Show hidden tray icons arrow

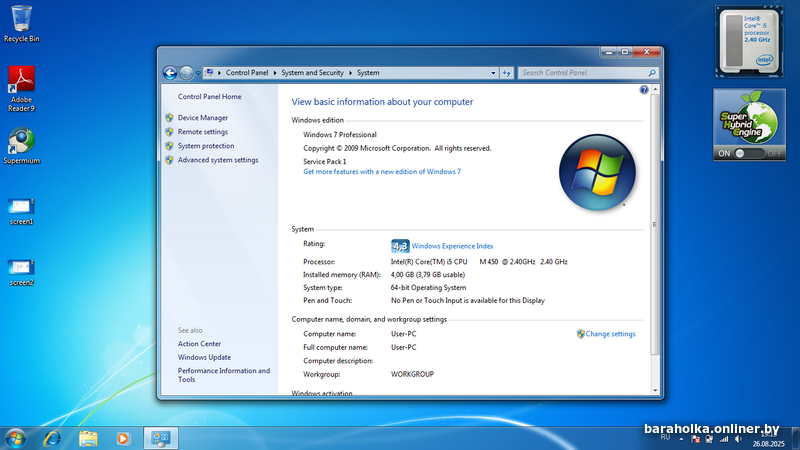681,439
